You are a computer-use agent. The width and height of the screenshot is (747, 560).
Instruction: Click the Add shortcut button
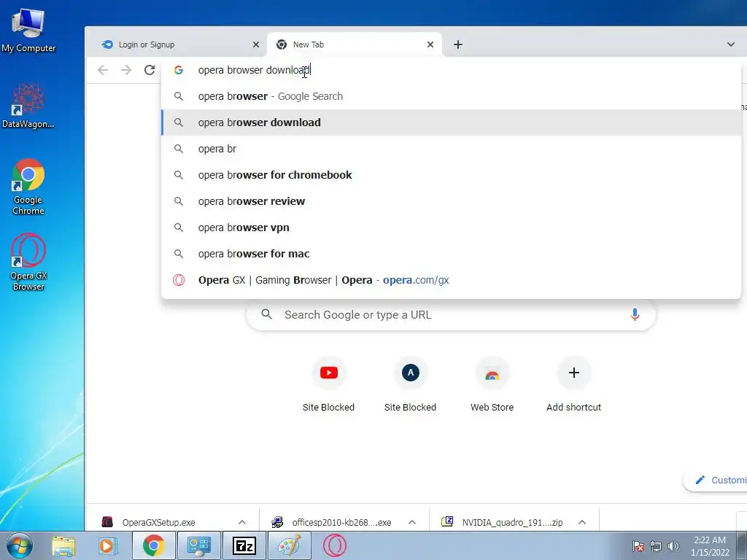tap(573, 384)
